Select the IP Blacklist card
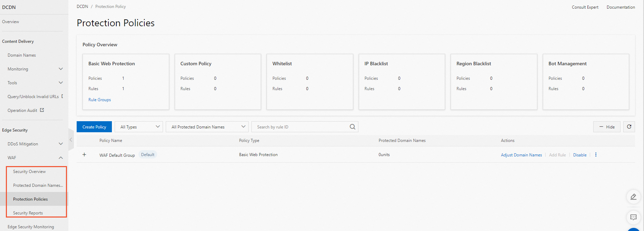This screenshot has height=231, width=644. click(x=402, y=82)
